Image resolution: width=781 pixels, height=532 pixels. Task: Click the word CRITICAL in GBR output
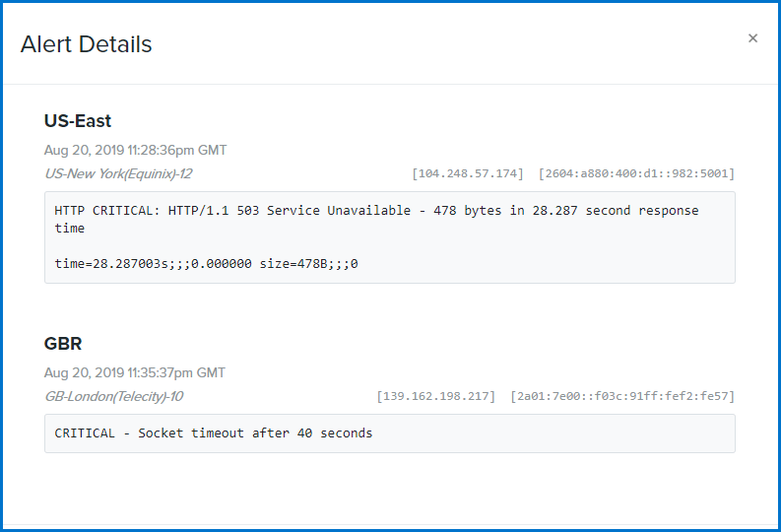tap(85, 432)
